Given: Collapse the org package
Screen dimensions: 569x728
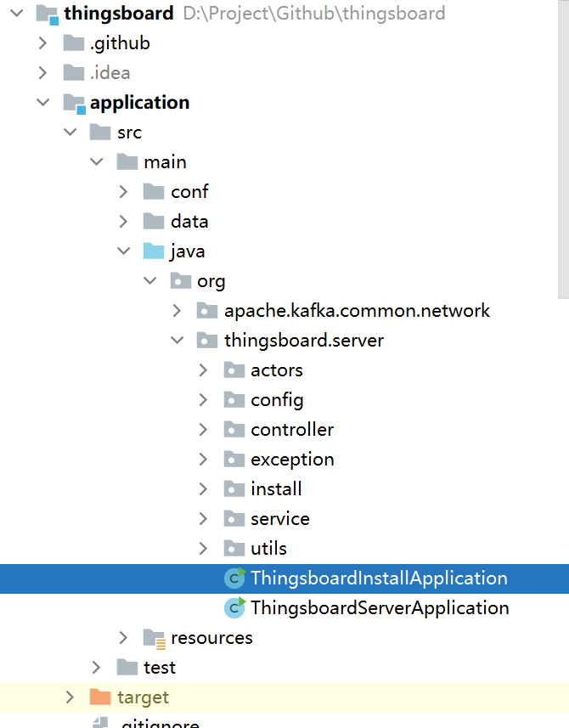Looking at the screenshot, I should click(x=150, y=281).
